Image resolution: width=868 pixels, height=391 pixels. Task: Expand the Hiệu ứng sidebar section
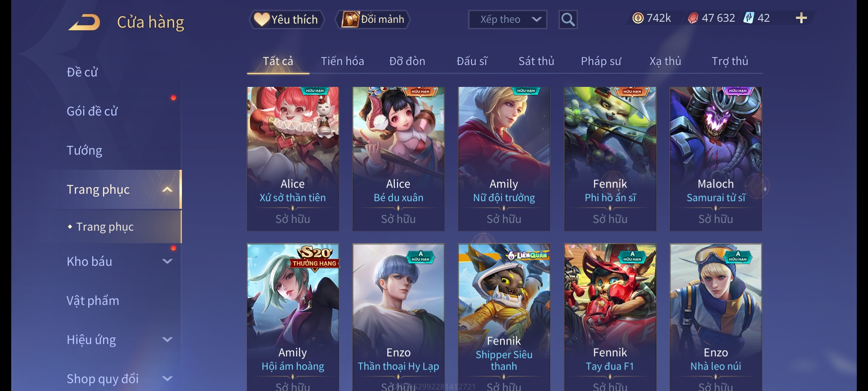click(x=167, y=340)
